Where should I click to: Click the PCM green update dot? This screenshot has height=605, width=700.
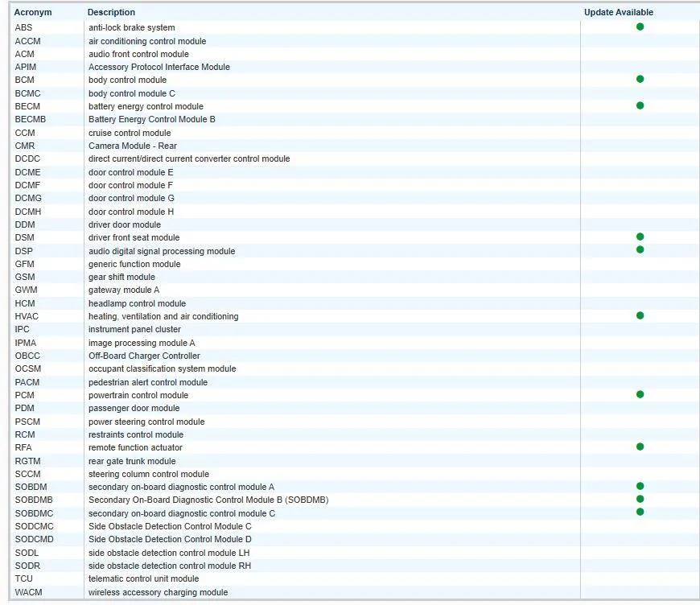tap(640, 394)
